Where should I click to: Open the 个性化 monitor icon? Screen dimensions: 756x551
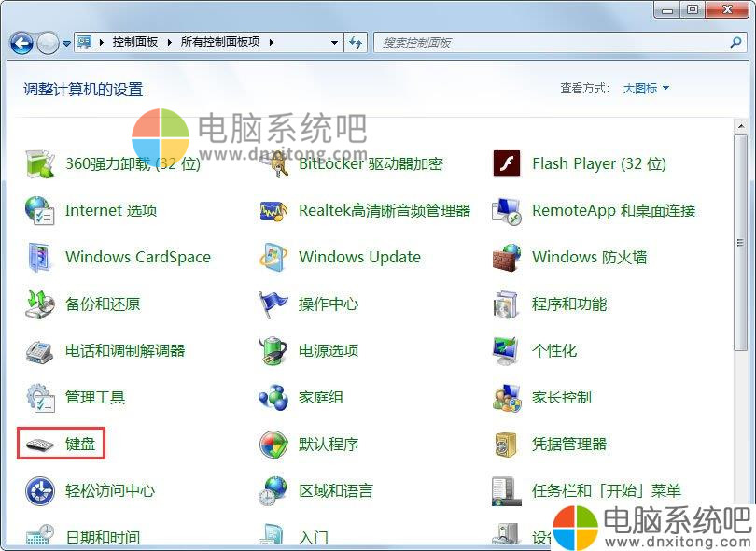[506, 351]
